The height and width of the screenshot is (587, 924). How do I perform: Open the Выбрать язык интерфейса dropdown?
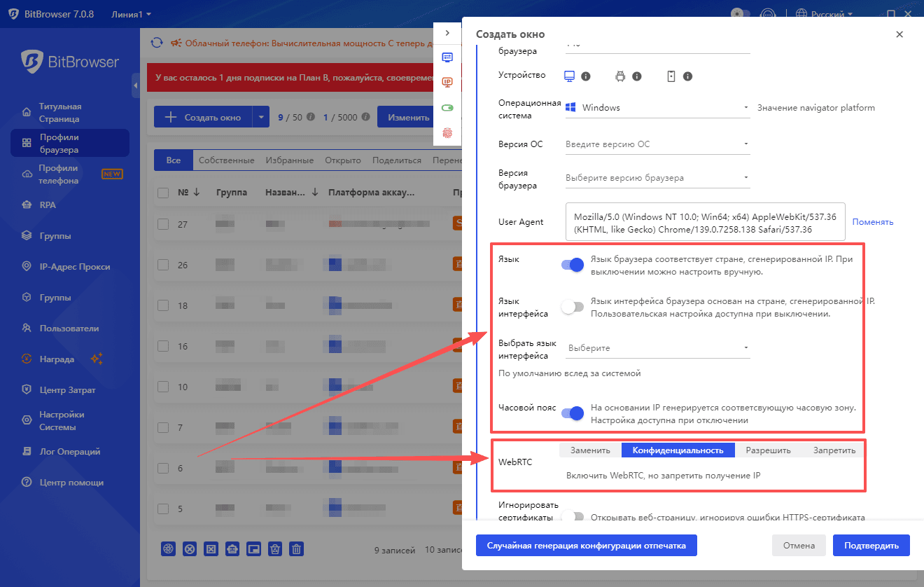tap(657, 348)
